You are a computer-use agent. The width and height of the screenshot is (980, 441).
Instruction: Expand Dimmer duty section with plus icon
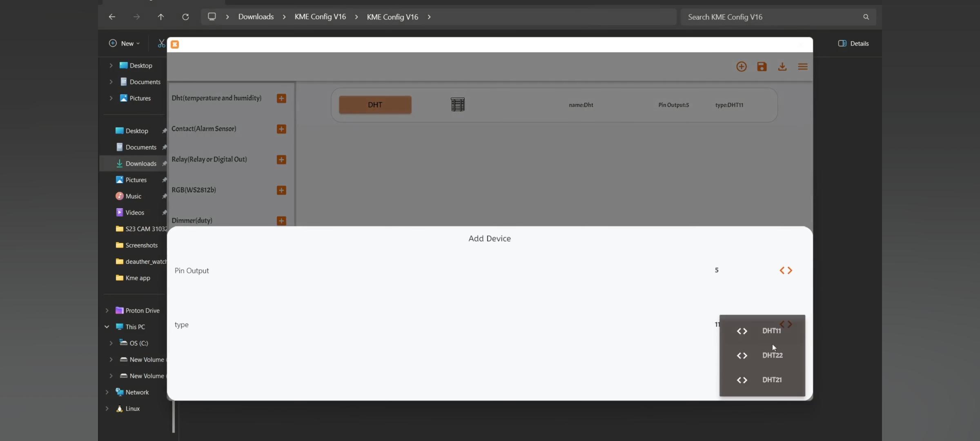point(281,220)
